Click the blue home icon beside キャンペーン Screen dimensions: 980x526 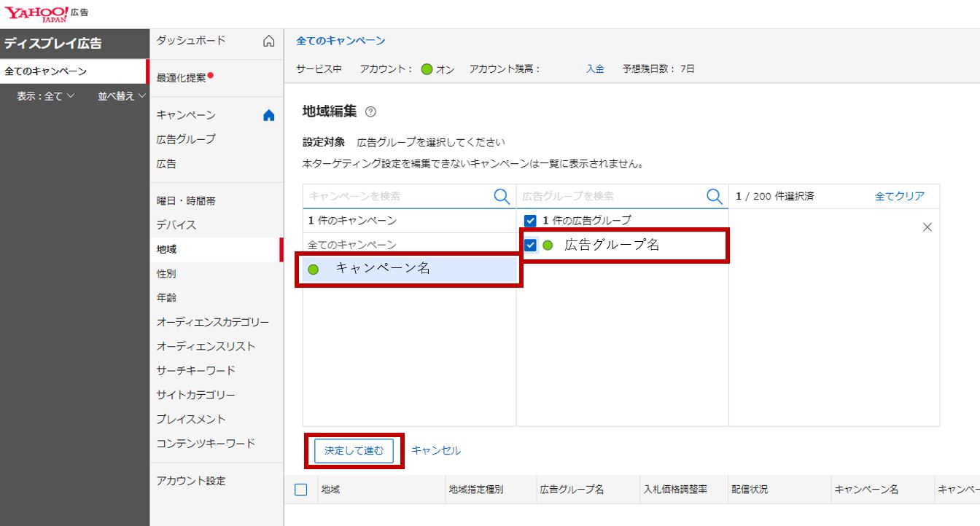tap(269, 115)
